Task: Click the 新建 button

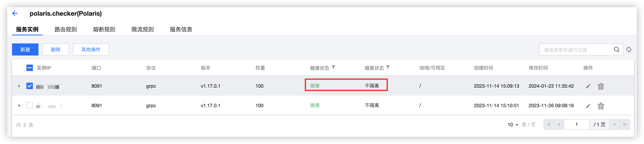Action: click(25, 49)
